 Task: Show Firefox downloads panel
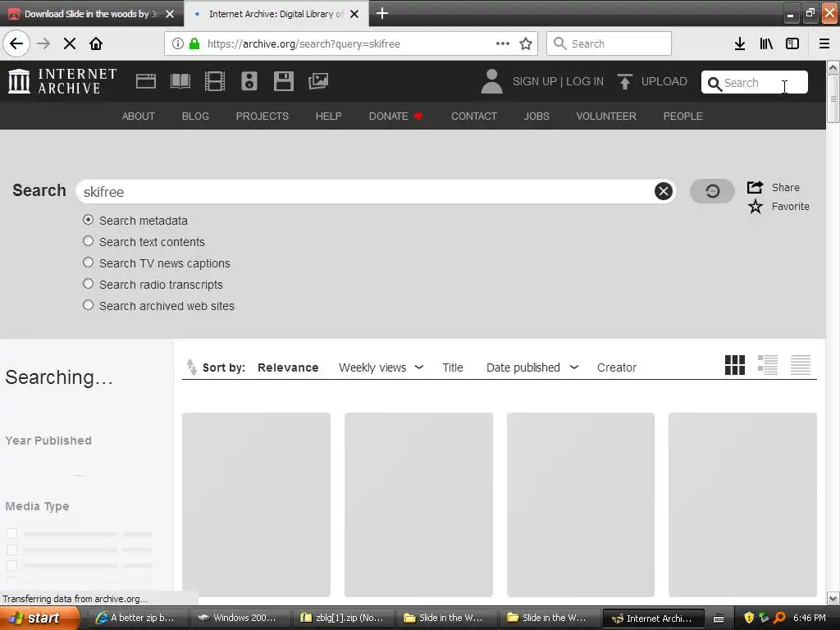(x=739, y=44)
